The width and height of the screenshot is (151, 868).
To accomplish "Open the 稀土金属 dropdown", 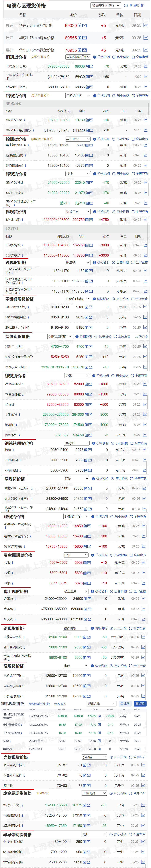I will click(76, 591).
